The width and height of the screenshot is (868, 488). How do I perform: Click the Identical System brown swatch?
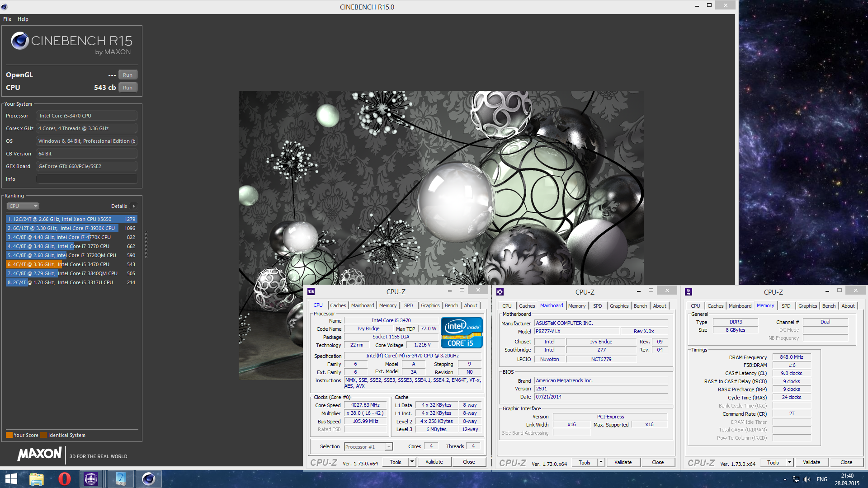coord(43,435)
